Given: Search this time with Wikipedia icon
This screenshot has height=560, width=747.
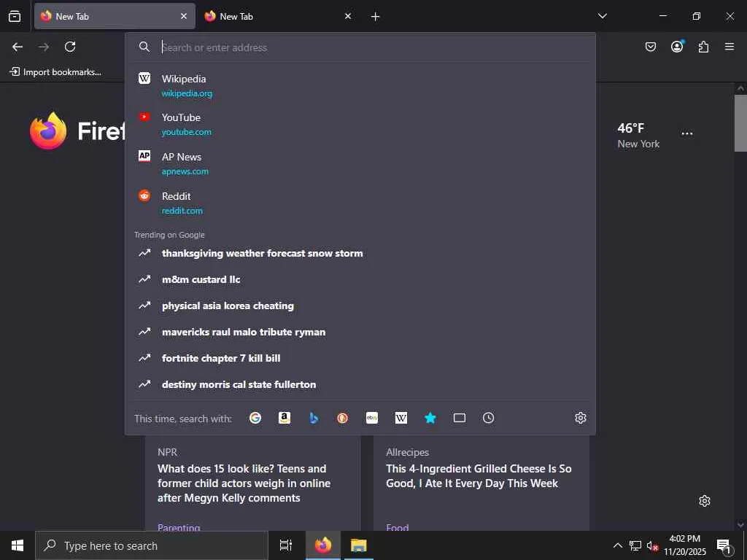Looking at the screenshot, I should pos(401,418).
